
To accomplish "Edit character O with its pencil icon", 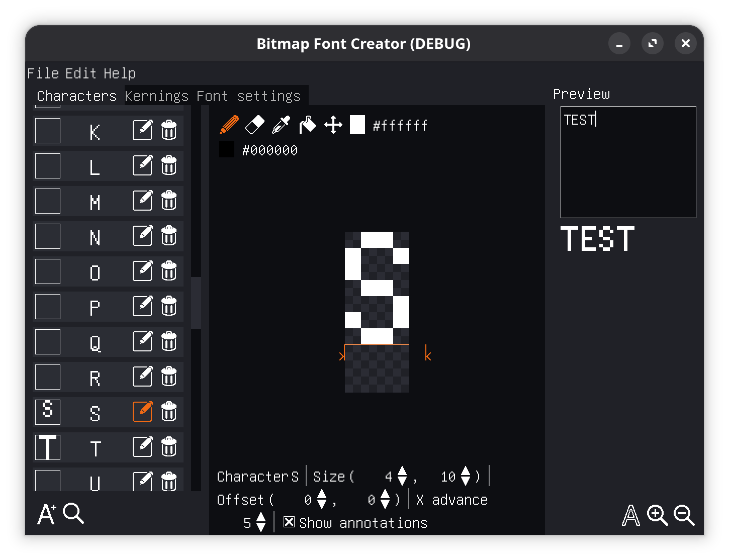I will 142,271.
